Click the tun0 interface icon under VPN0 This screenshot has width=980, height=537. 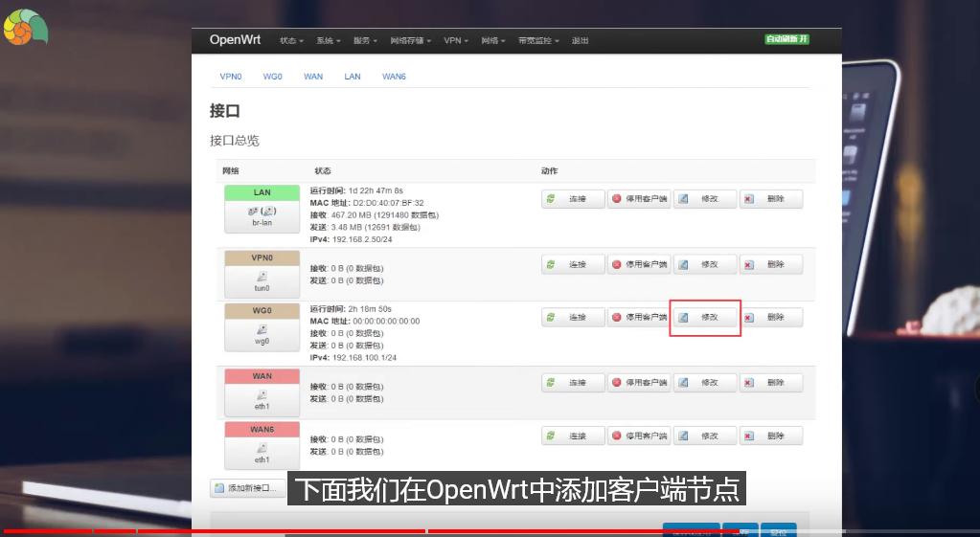point(262,276)
